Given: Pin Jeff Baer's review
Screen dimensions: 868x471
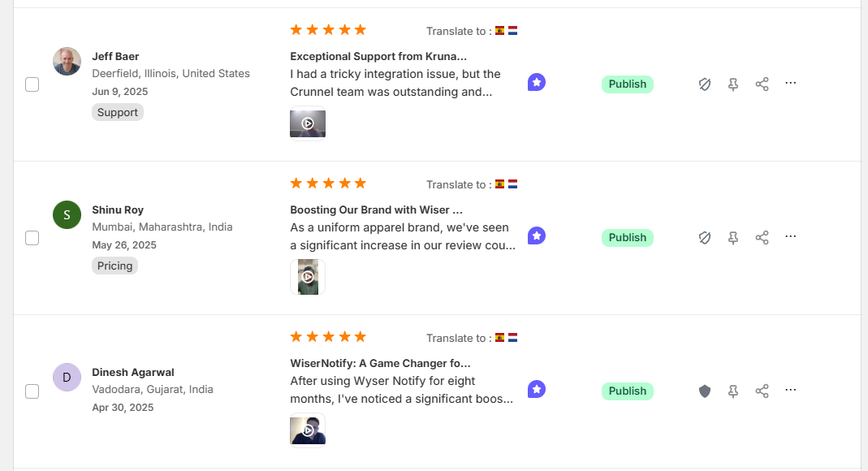Looking at the screenshot, I should [733, 84].
